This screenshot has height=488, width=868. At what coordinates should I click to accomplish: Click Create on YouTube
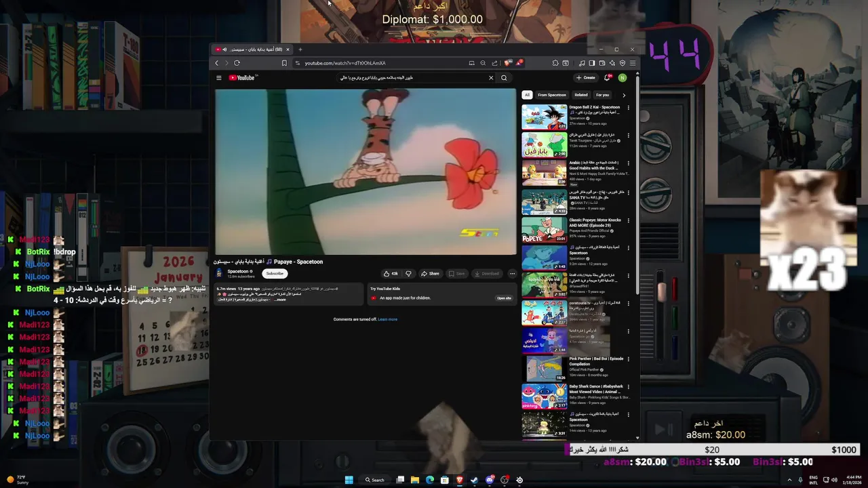coord(585,78)
